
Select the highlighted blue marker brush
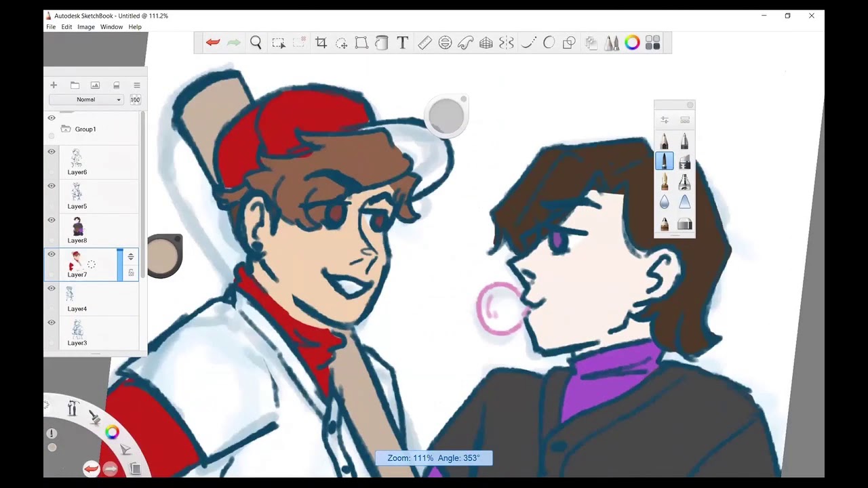pos(665,161)
